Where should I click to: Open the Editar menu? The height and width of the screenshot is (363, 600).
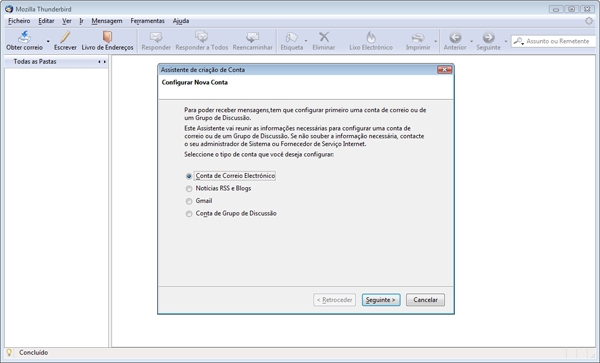coord(46,21)
